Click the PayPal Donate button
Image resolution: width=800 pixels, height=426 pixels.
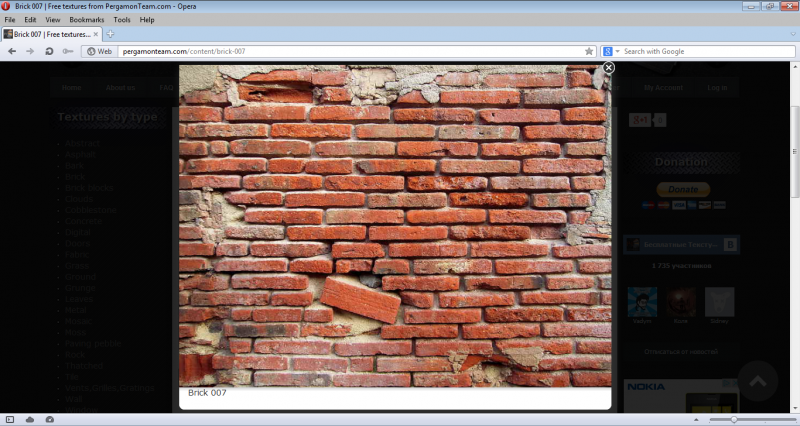click(683, 189)
